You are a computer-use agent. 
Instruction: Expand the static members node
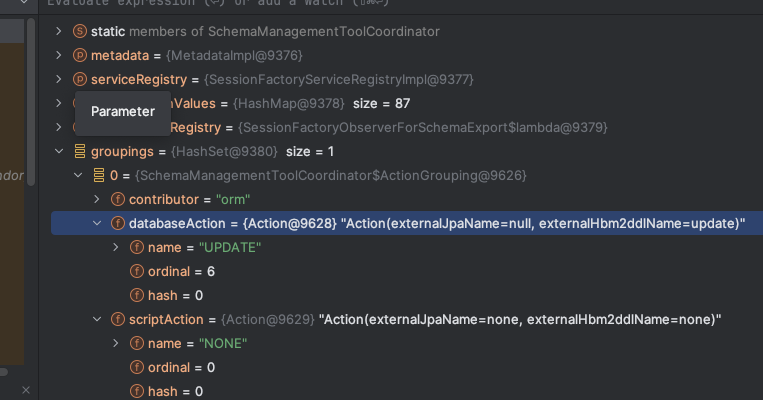[59, 32]
